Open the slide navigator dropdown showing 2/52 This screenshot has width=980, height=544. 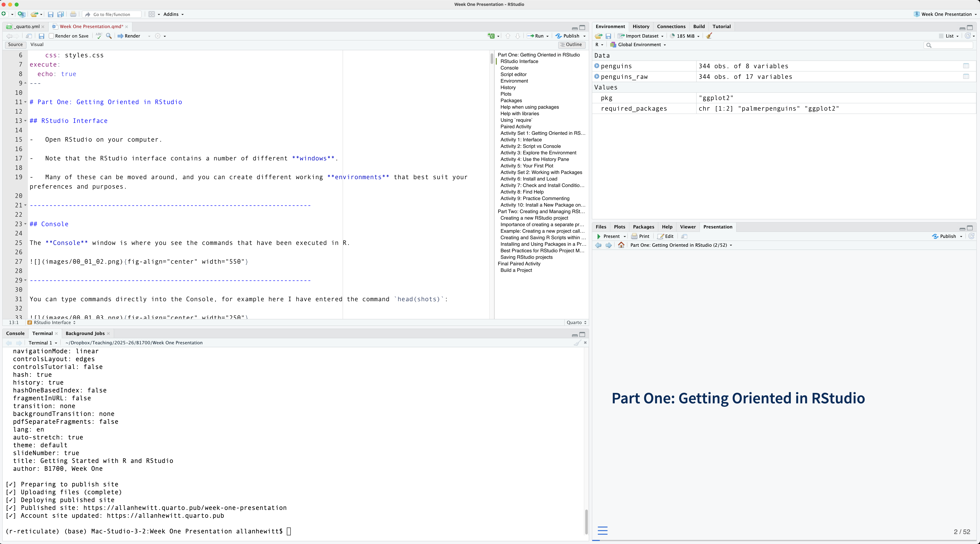tap(681, 245)
